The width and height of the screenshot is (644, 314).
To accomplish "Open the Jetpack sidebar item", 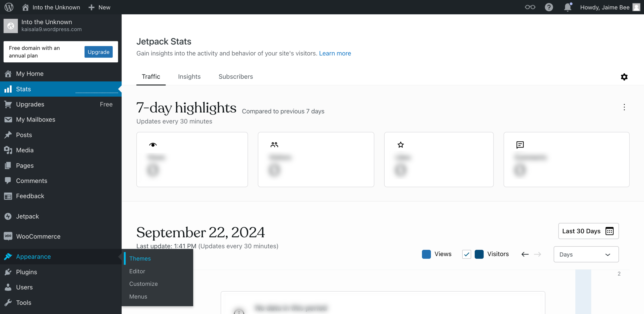I will click(x=27, y=216).
